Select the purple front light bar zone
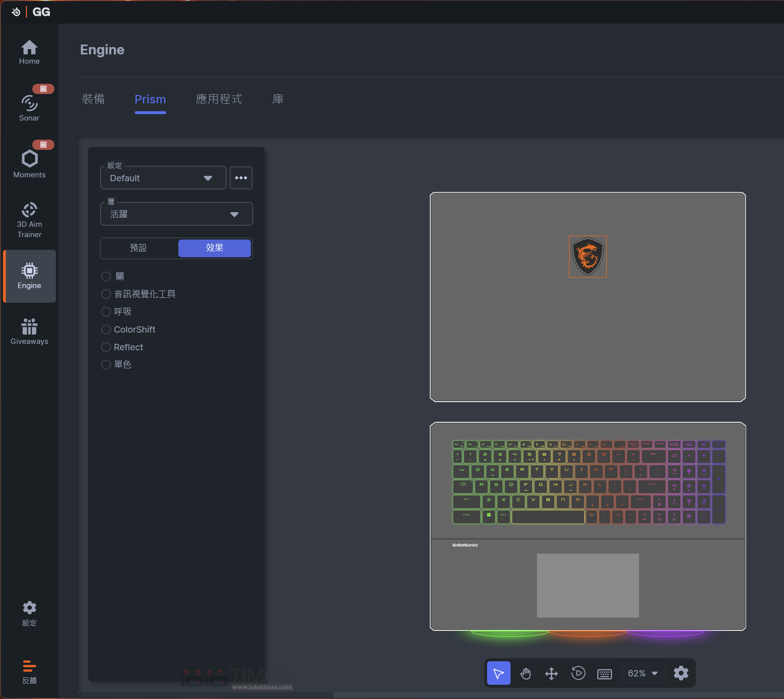Screen dimensions: 784x699 (665, 633)
